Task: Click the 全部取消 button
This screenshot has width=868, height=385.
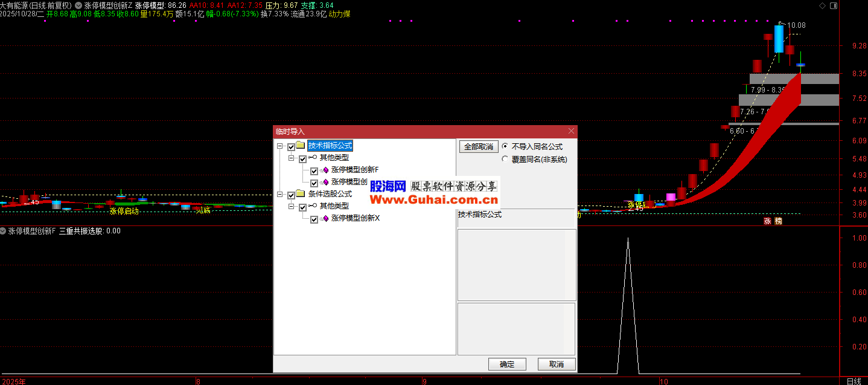Action: coord(478,146)
